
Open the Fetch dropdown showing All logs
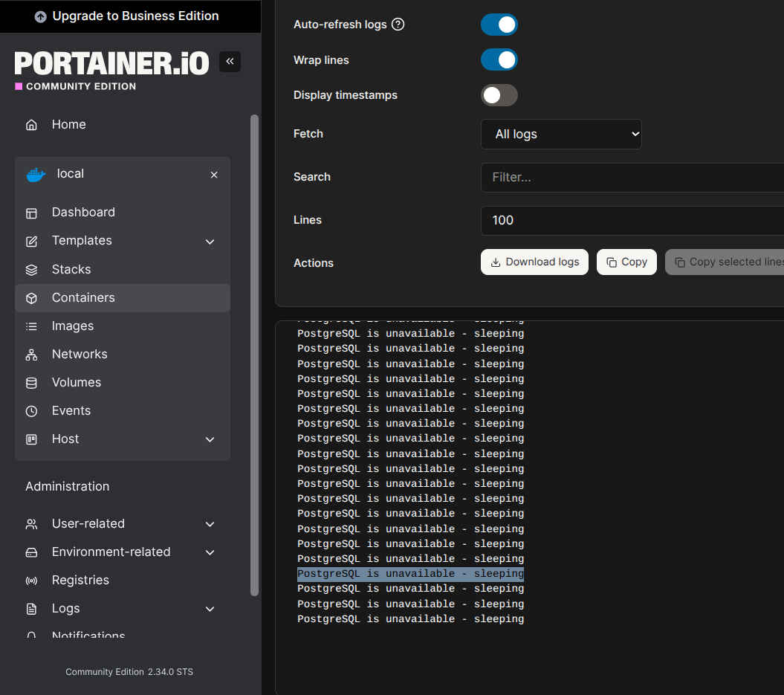coord(561,135)
